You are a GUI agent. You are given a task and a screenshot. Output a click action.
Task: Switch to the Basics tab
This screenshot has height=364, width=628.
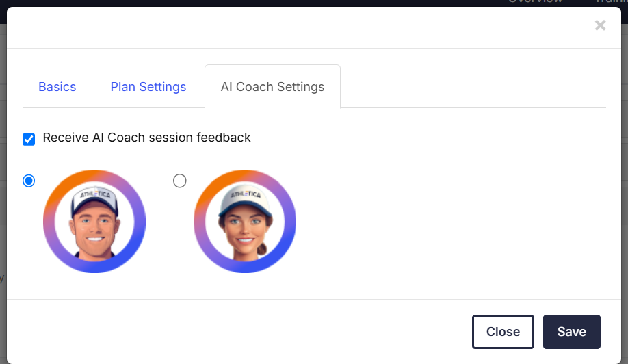tap(57, 87)
